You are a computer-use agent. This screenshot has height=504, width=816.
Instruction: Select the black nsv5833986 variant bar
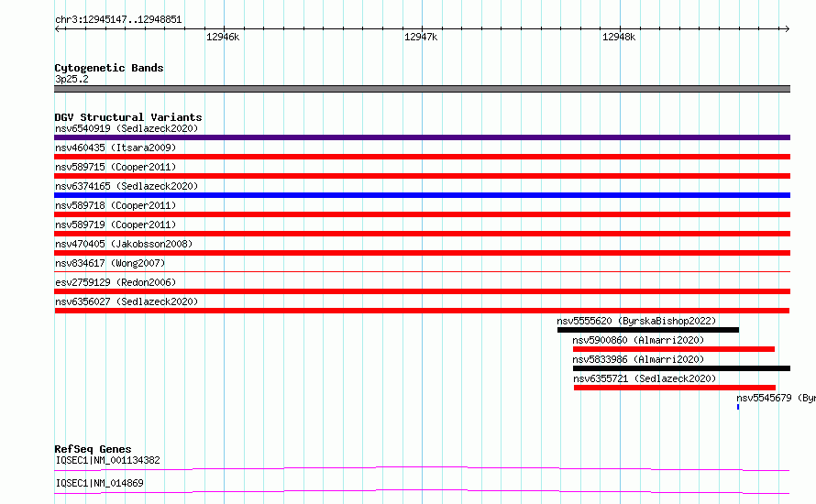pos(682,368)
